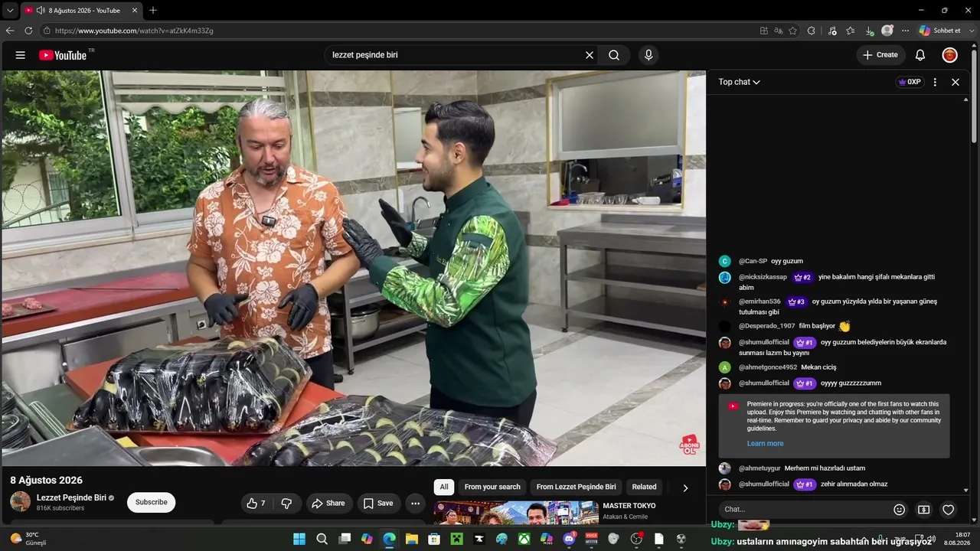
Task: Open the 0XP crown points button
Action: (x=910, y=82)
